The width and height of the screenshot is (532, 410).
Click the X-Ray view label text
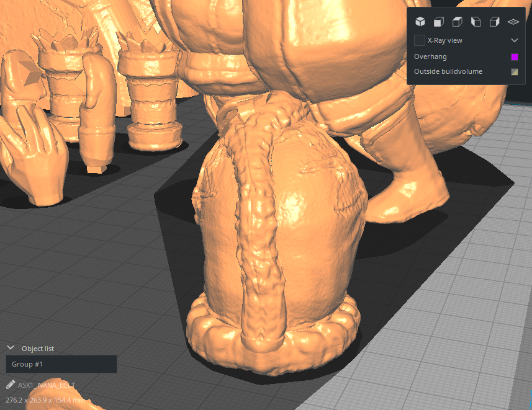pos(445,40)
